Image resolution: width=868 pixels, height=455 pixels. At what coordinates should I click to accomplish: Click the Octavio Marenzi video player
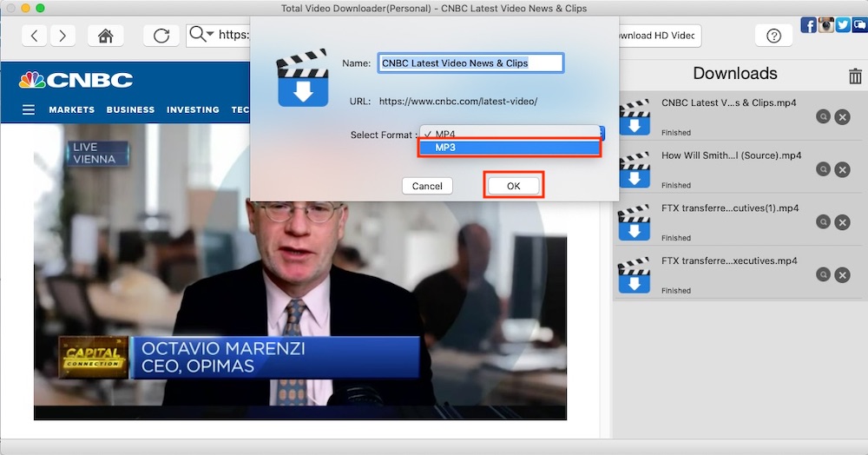(300, 271)
